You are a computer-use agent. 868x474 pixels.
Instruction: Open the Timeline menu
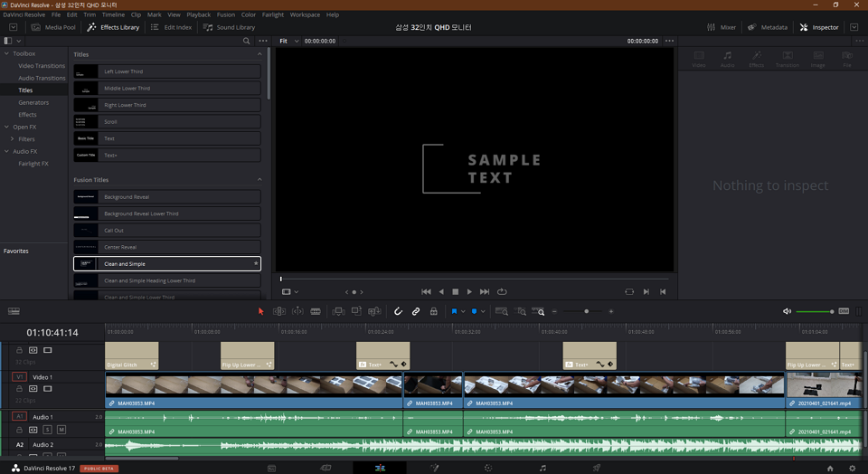113,14
